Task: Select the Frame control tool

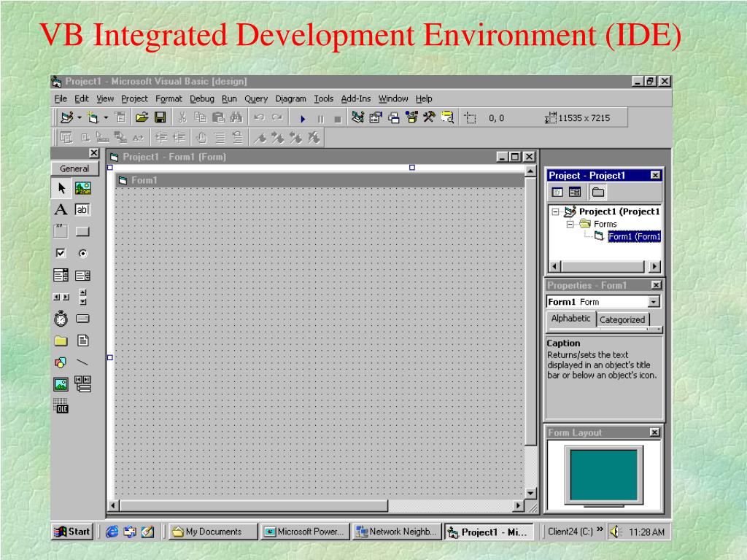Action: tap(61, 231)
